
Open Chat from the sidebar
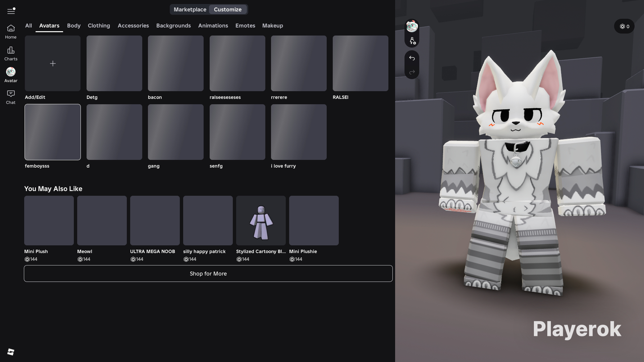11,97
